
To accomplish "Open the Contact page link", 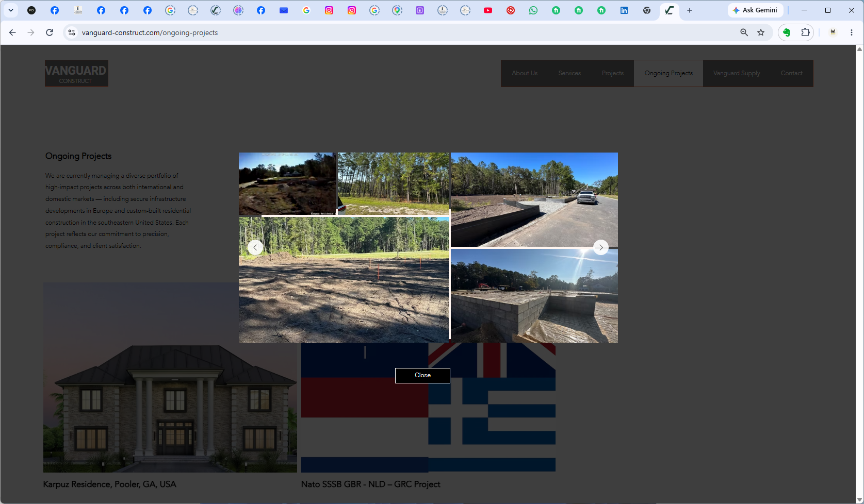I will point(791,73).
